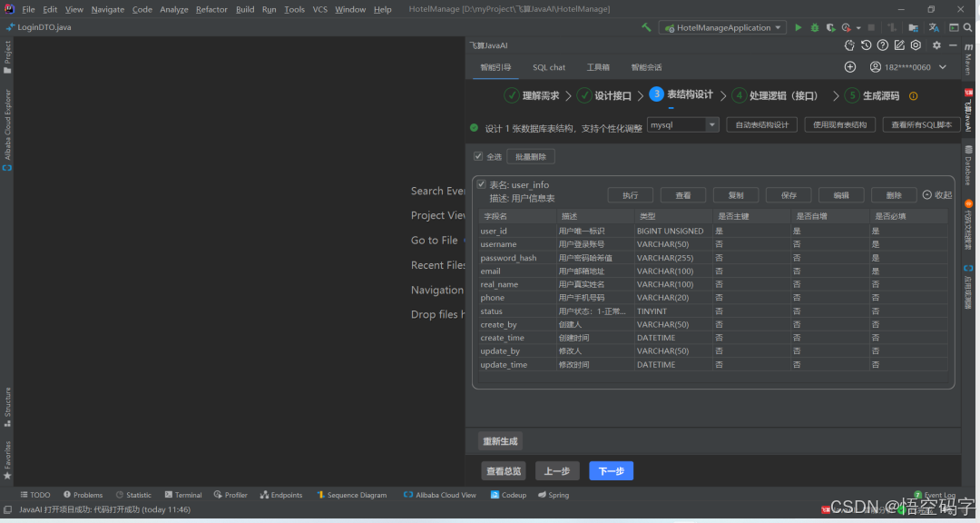Switch to the 智能会话 tab
Viewport: 980px width, 523px height.
coord(646,67)
